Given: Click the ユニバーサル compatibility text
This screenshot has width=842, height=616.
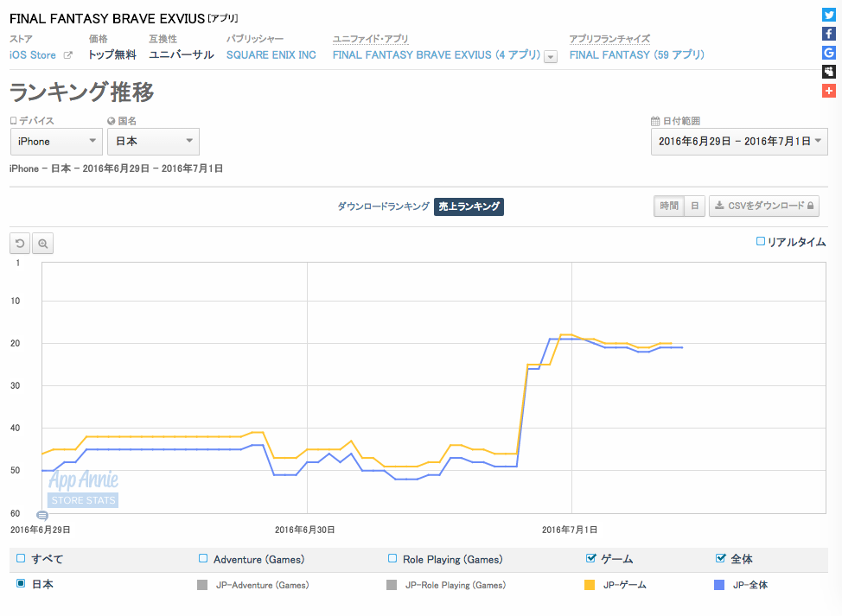Looking at the screenshot, I should point(182,55).
